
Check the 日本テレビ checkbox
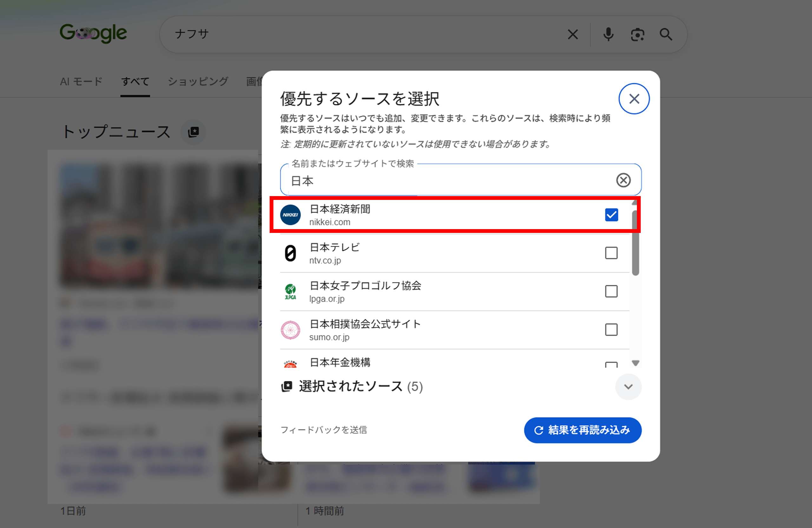coord(612,253)
